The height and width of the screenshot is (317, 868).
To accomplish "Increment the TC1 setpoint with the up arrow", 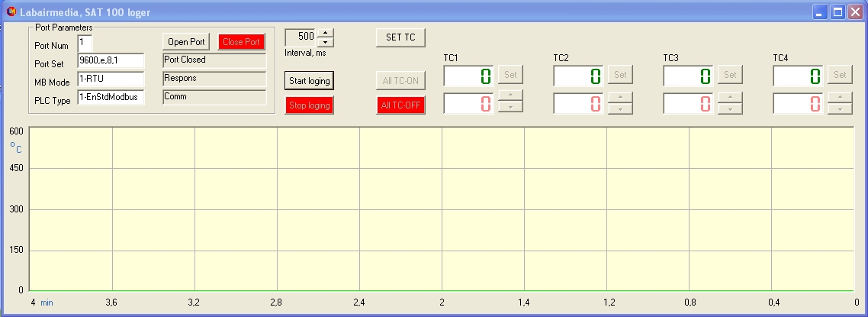I will click(510, 97).
